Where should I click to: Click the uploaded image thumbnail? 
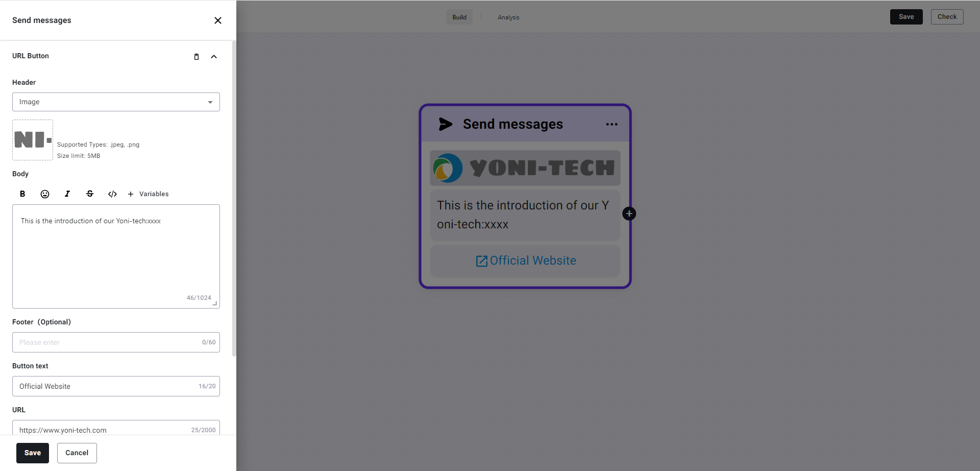pos(33,140)
